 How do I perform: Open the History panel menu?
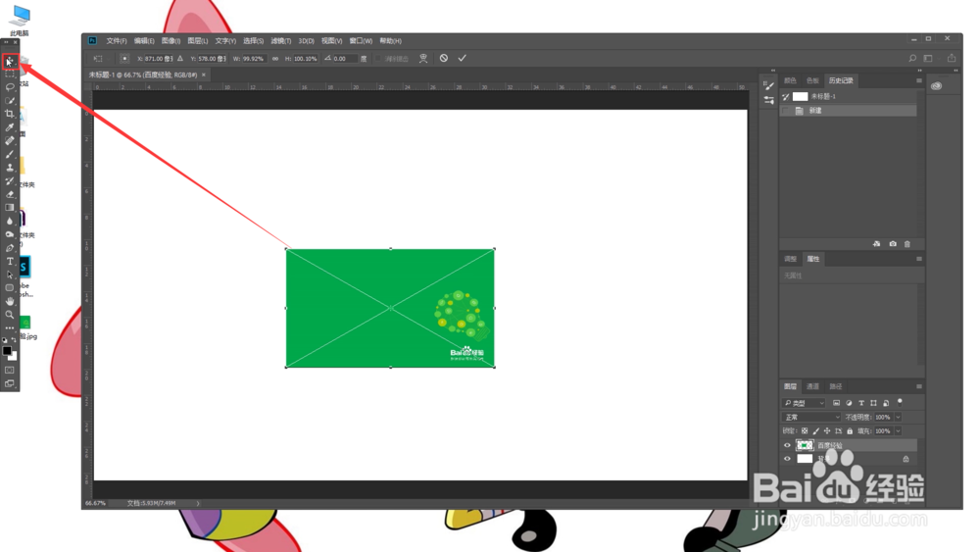919,80
